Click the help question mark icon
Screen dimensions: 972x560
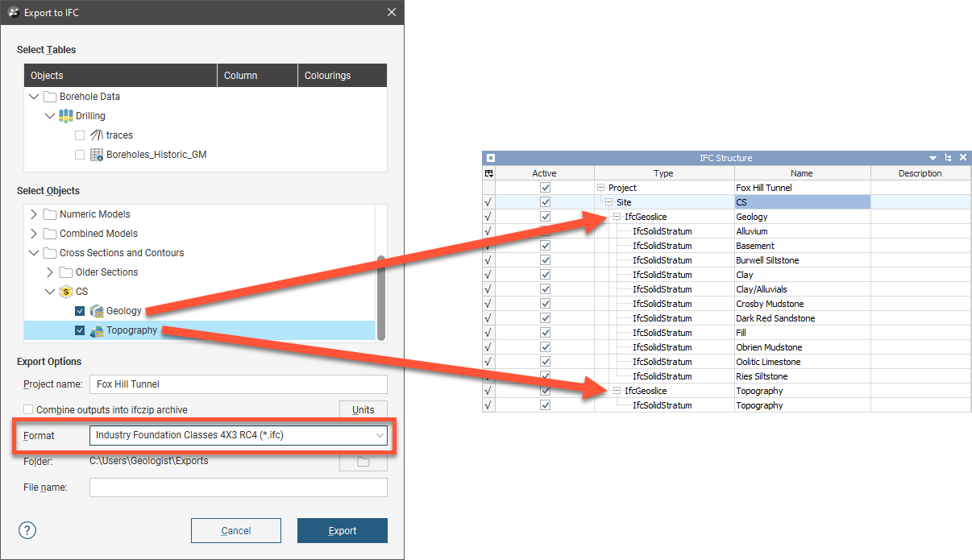27,530
